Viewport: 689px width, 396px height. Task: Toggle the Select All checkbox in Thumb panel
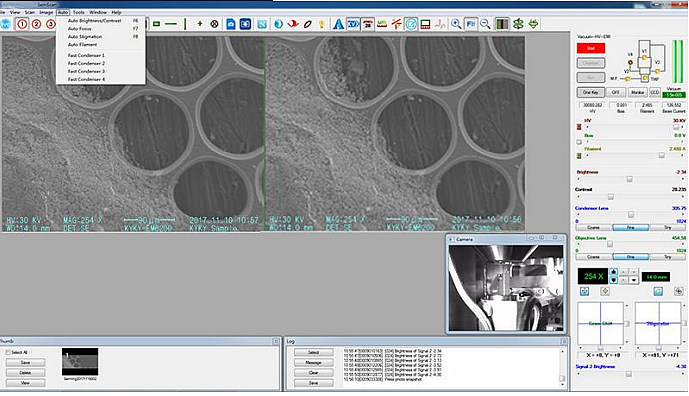[8, 352]
